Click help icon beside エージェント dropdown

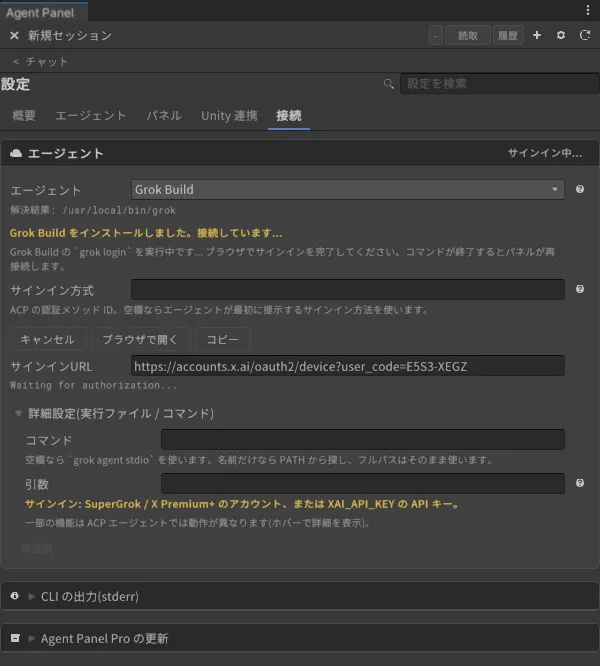580,189
